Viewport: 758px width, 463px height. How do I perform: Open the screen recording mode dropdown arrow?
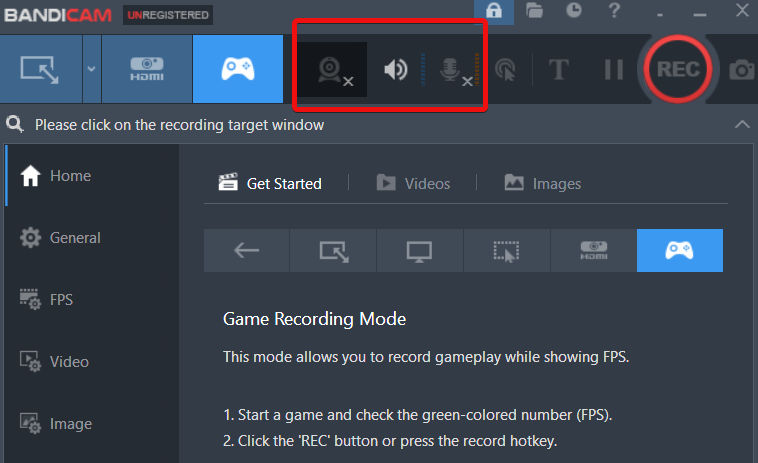click(x=92, y=69)
